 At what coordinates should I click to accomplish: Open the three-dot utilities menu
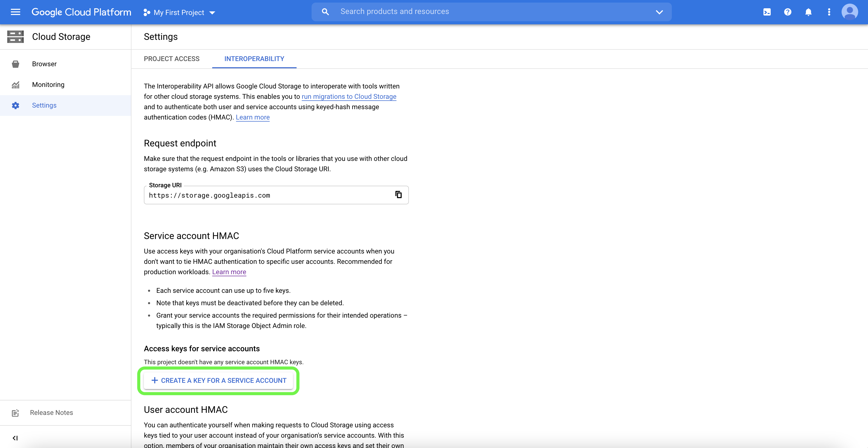coord(829,12)
